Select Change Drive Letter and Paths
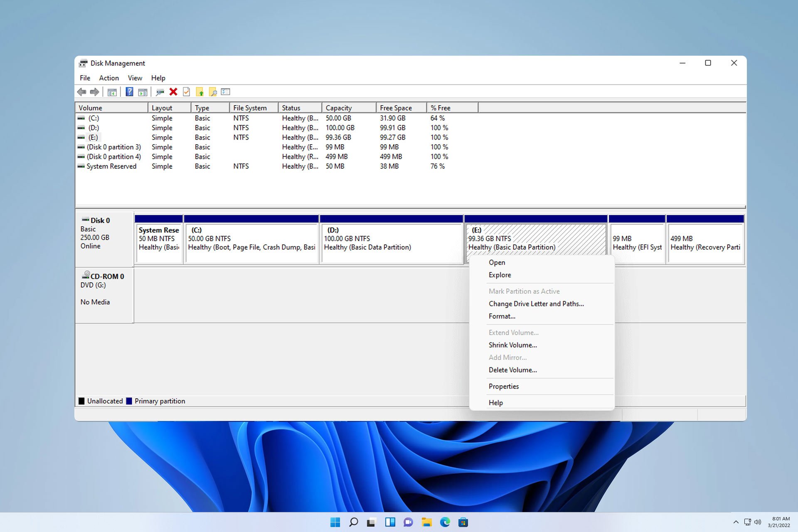The height and width of the screenshot is (532, 798). pos(536,304)
